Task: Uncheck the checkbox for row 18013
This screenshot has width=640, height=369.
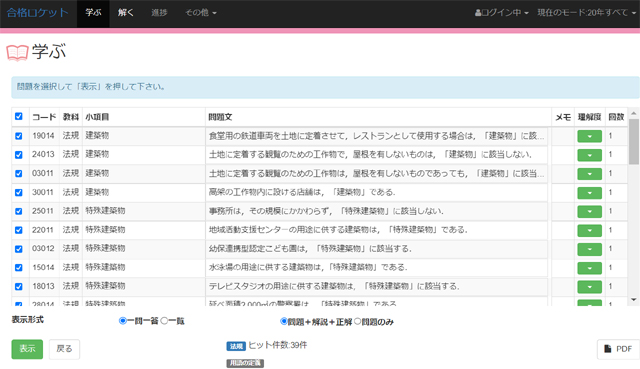Action: tap(19, 286)
